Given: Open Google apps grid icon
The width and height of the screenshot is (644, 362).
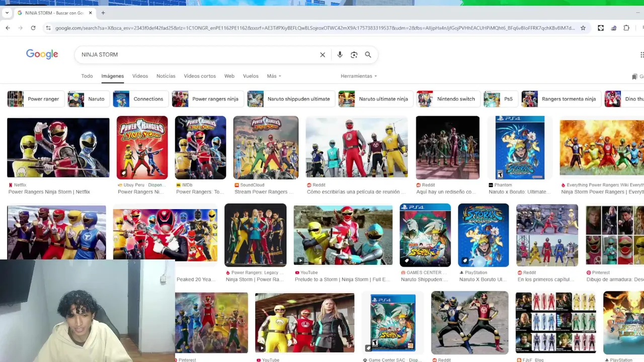Looking at the screenshot, I should (x=641, y=55).
